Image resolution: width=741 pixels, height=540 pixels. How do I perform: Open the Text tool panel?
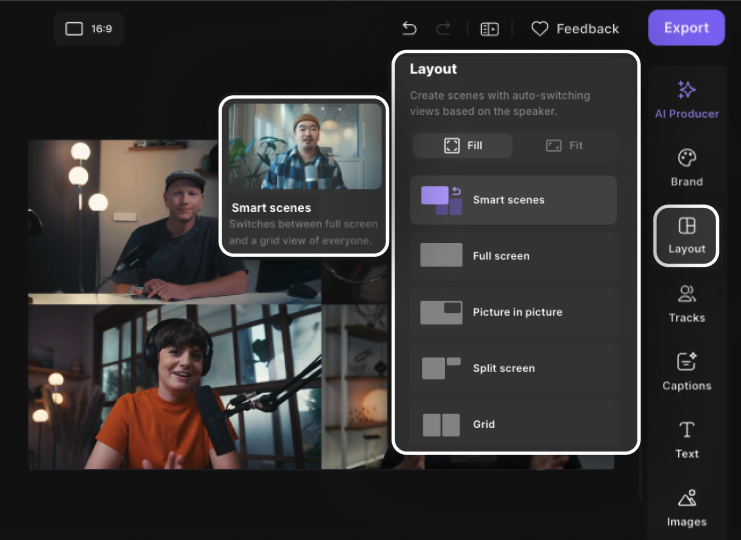coord(686,439)
